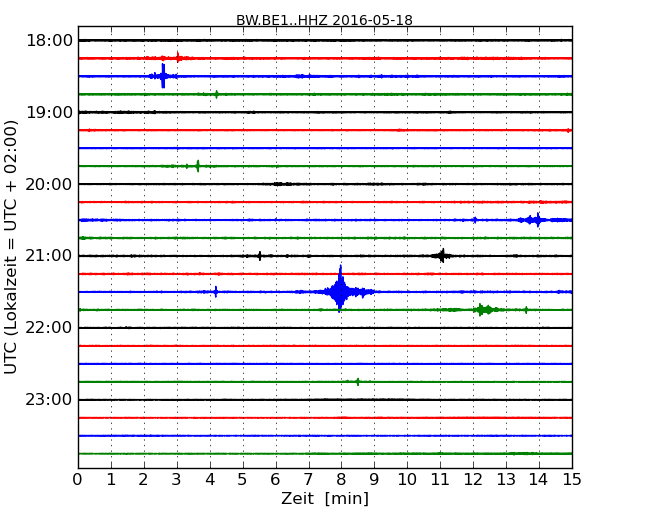
Task: Click the UTC Lokalzeit vertical axis label
Action: [x=11, y=248]
